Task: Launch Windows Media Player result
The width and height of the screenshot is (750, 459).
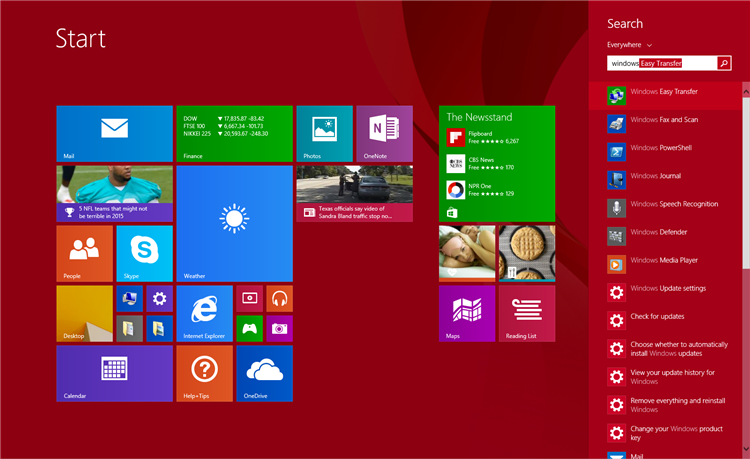Action: 665,264
